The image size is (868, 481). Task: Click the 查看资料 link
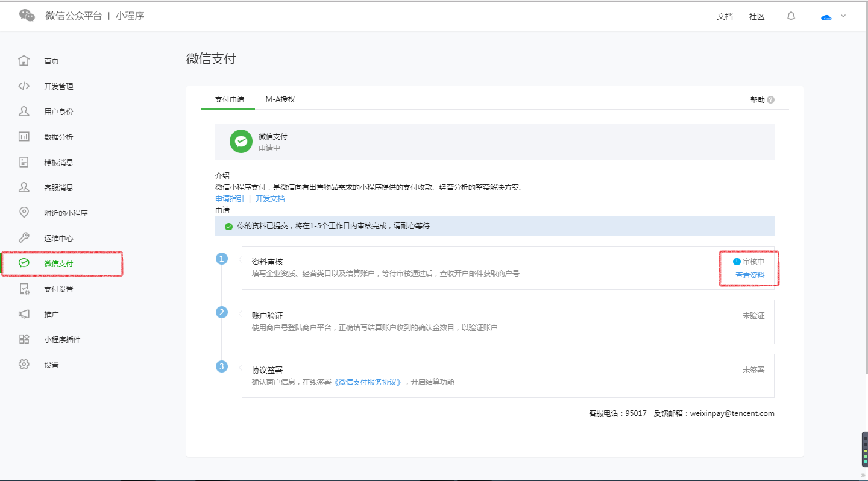coord(750,275)
